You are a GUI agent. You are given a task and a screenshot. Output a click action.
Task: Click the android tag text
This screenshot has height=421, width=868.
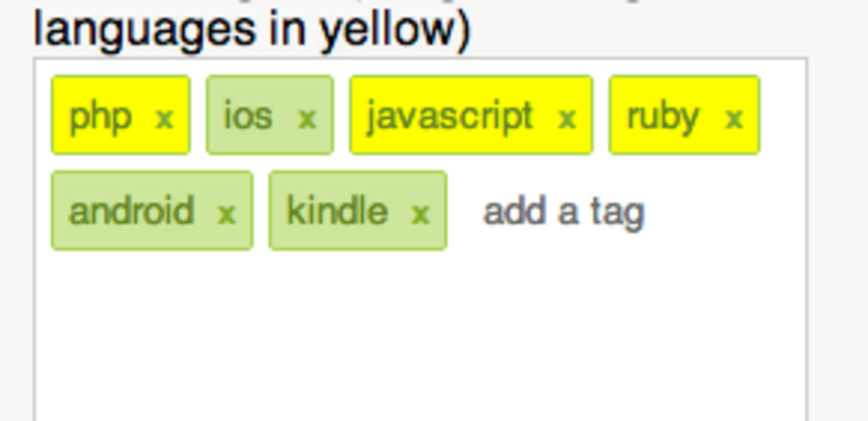132,211
